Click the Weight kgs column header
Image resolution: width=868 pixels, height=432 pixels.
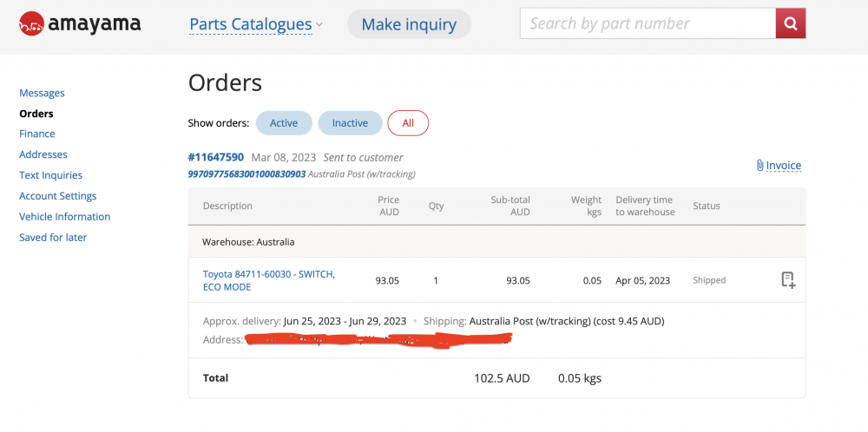pyautogui.click(x=586, y=206)
